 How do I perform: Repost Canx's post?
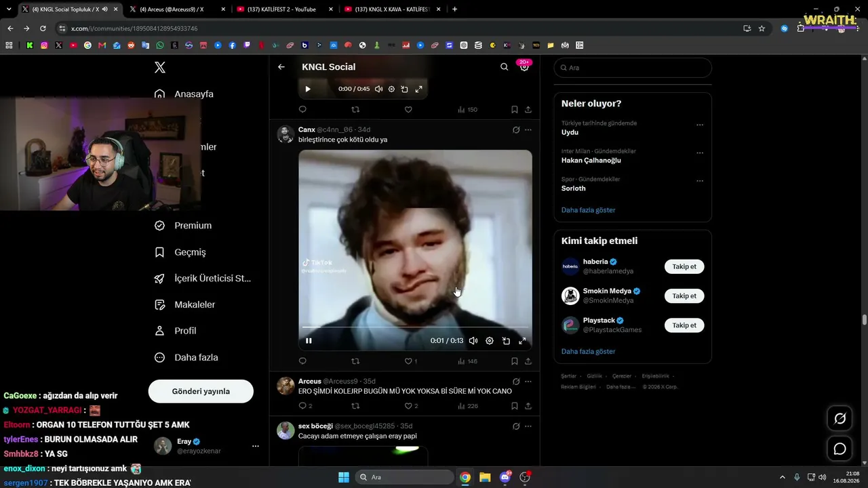pos(355,361)
